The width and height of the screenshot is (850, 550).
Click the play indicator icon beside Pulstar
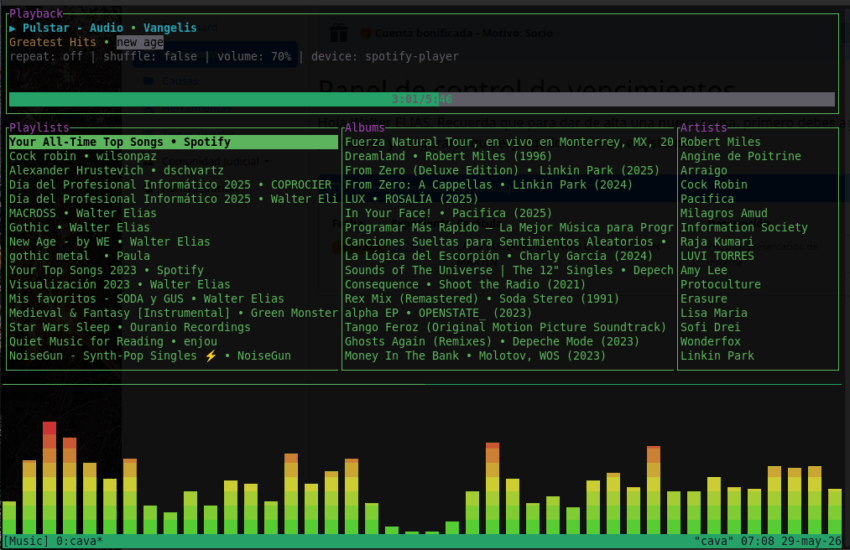point(12,28)
